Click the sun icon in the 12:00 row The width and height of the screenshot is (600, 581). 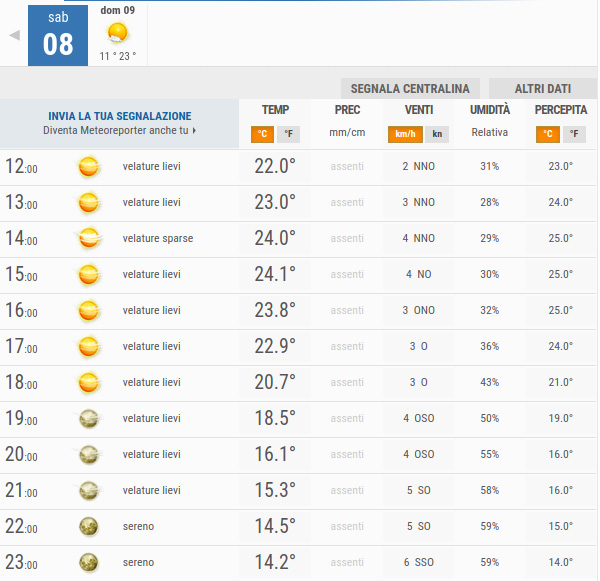tap(90, 166)
